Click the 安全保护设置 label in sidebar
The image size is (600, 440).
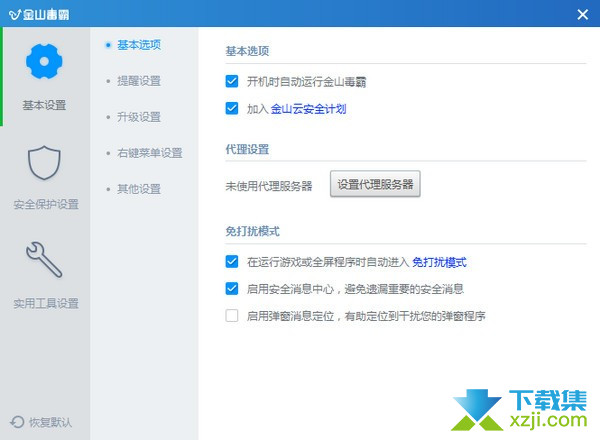pyautogui.click(x=46, y=205)
